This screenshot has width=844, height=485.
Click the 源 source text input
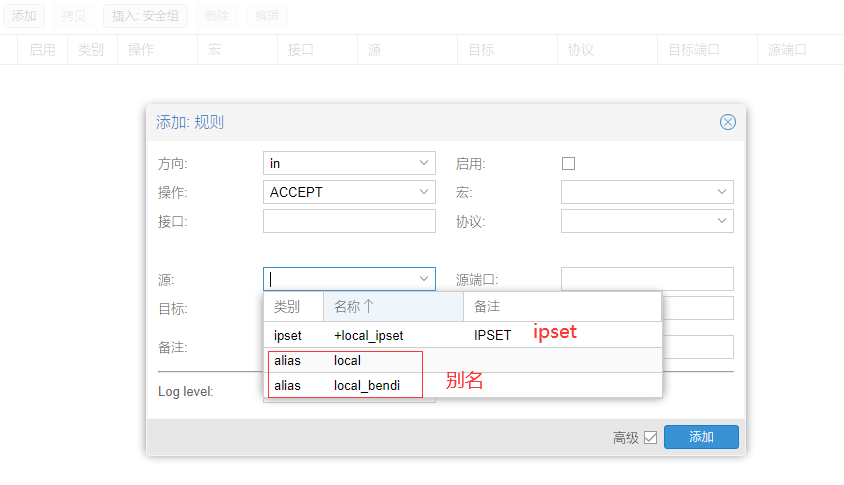click(338, 279)
